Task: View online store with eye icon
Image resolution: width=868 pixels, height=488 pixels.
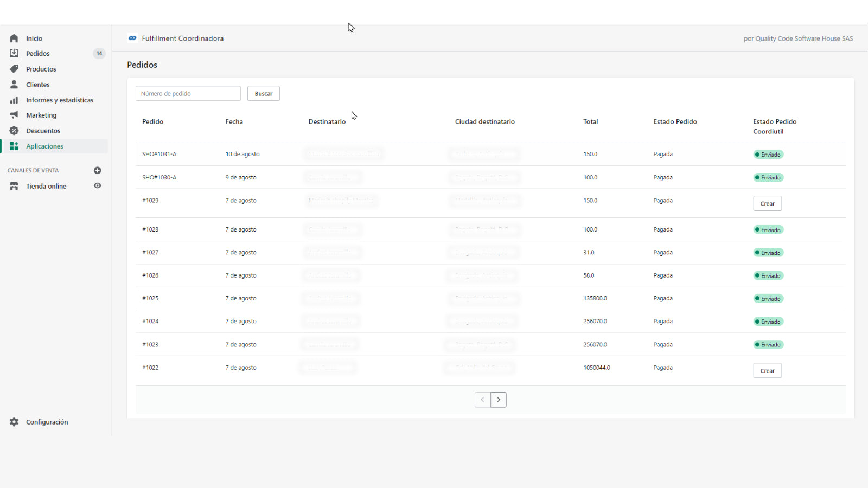Action: (x=98, y=186)
